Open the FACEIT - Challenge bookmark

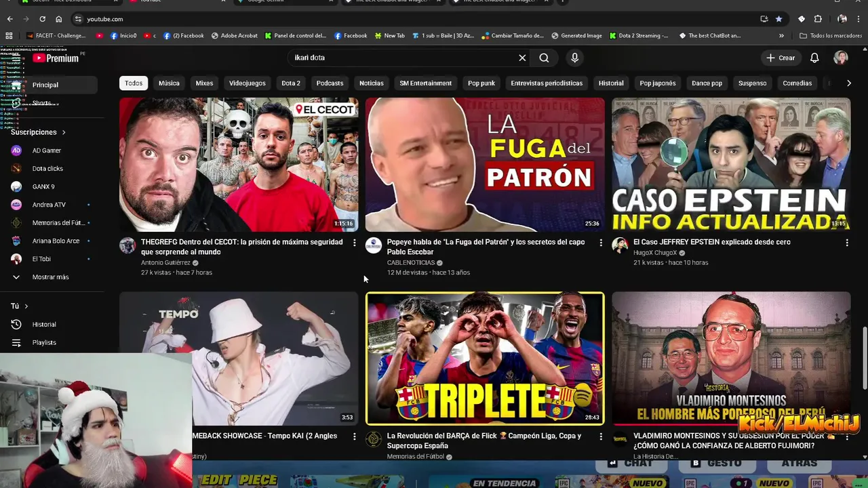56,35
